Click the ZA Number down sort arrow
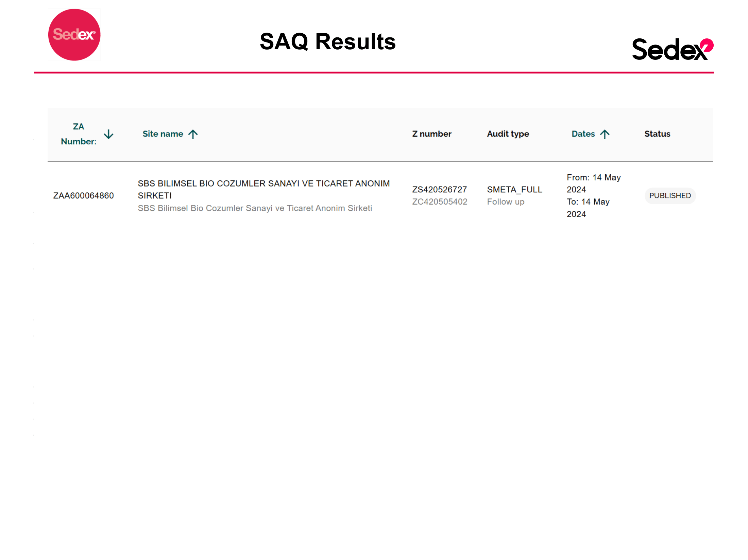 click(108, 134)
